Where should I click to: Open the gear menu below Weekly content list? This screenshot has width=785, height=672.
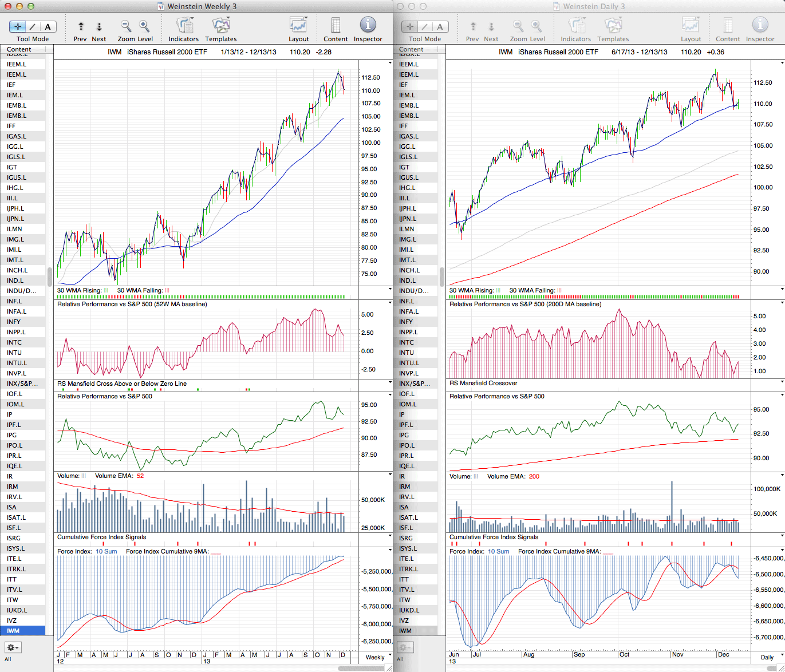point(13,647)
